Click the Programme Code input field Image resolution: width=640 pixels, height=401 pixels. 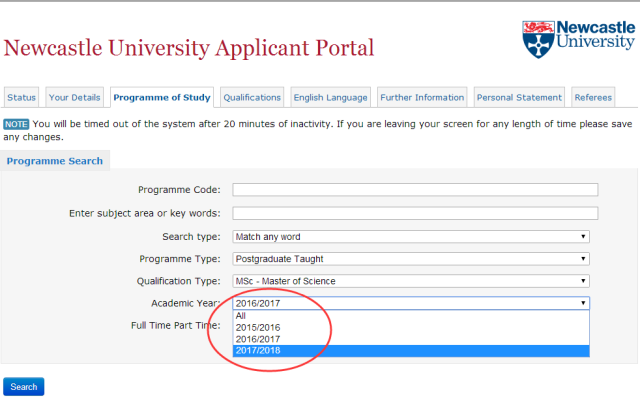tap(415, 189)
